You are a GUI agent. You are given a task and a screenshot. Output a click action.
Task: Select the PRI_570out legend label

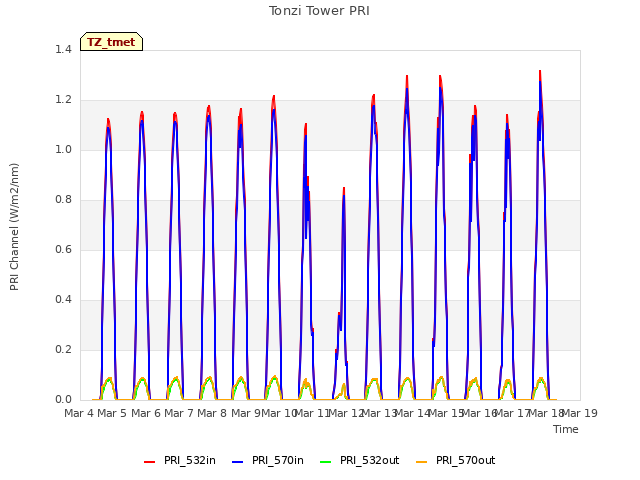pos(466,460)
